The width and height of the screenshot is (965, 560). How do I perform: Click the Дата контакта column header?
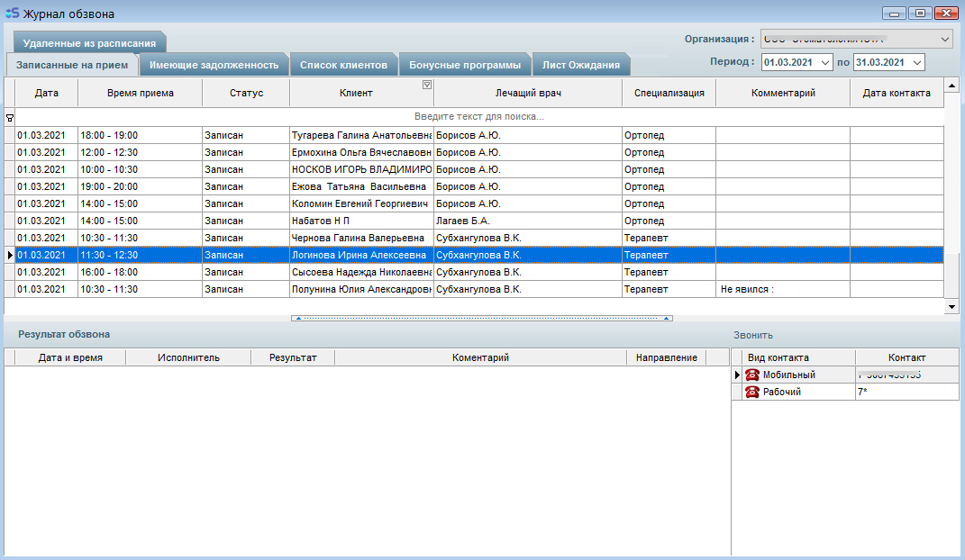click(896, 93)
